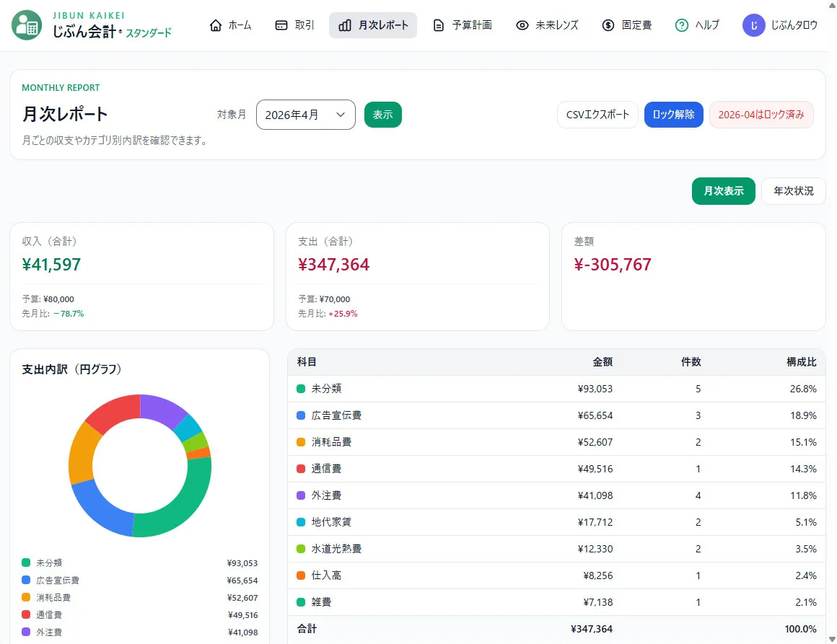Click the 科目 column header

pyautogui.click(x=307, y=362)
